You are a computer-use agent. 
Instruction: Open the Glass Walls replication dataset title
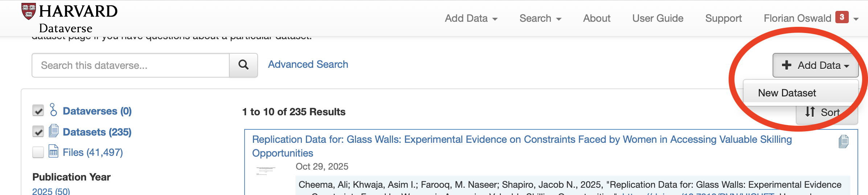pyautogui.click(x=522, y=140)
